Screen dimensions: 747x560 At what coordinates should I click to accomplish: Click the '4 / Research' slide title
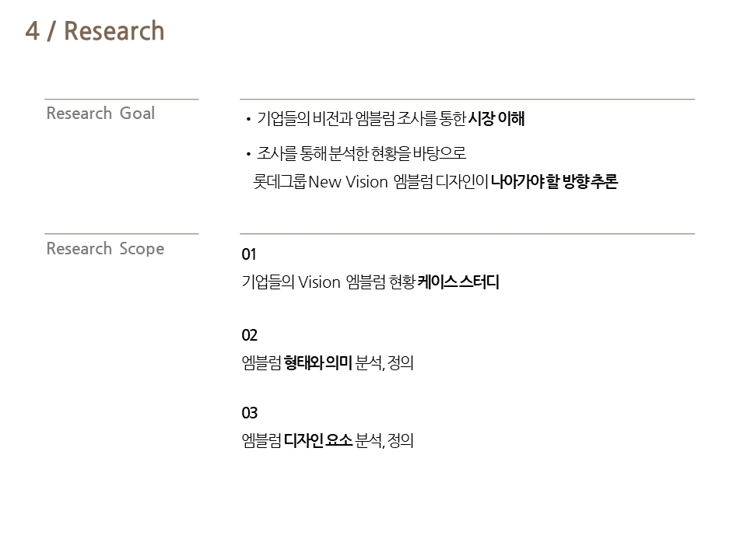(x=95, y=31)
